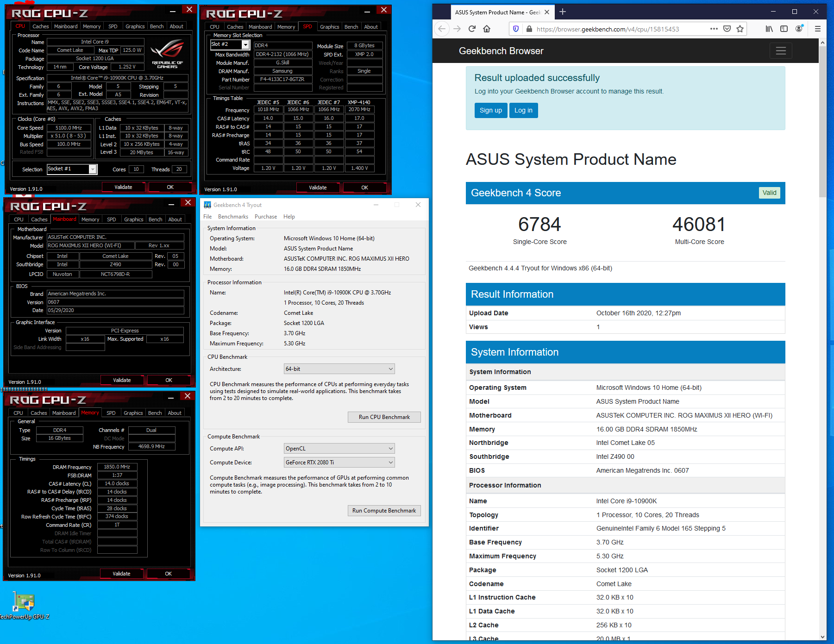The image size is (834, 644).
Task: Open TechPowerUp GPU-Z desktop shortcut
Action: pyautogui.click(x=23, y=605)
